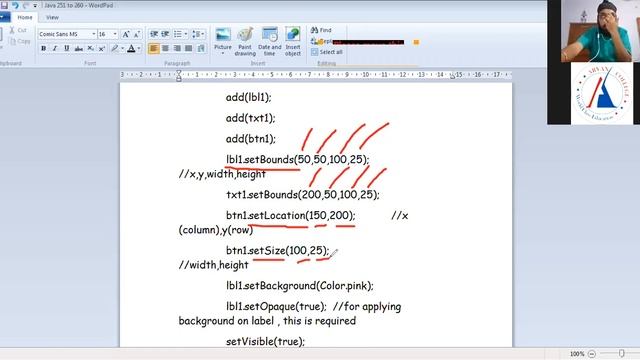Click the txt1.setBounds(200,50,100,25); line
This screenshot has height=360, width=640.
coord(303,195)
